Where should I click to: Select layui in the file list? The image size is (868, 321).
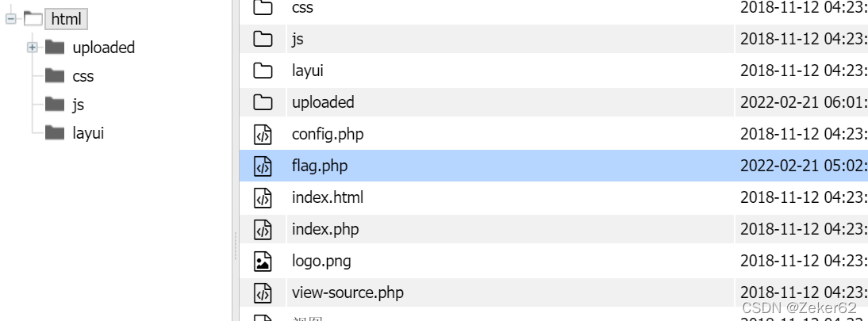pos(308,71)
